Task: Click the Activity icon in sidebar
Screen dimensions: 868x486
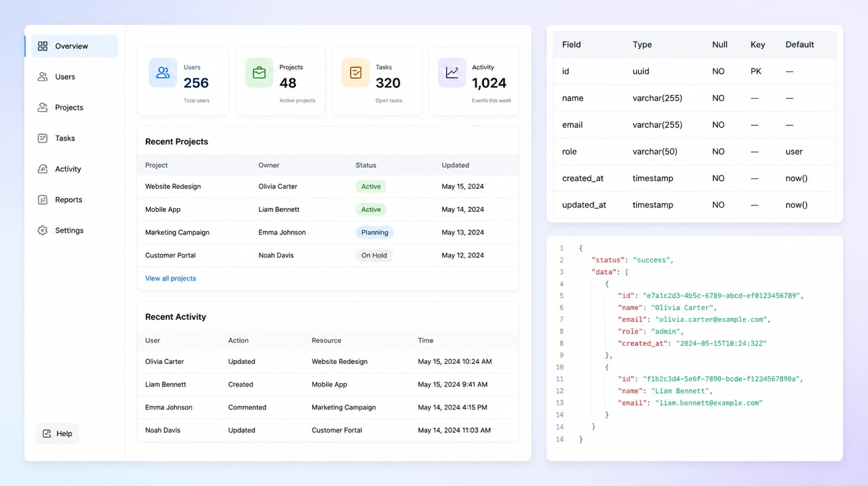Action: 43,169
